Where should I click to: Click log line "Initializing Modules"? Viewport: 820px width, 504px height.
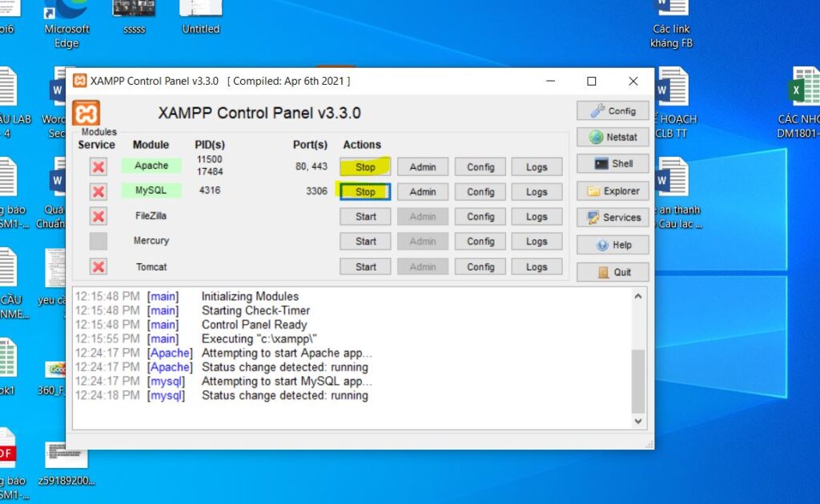coord(250,296)
